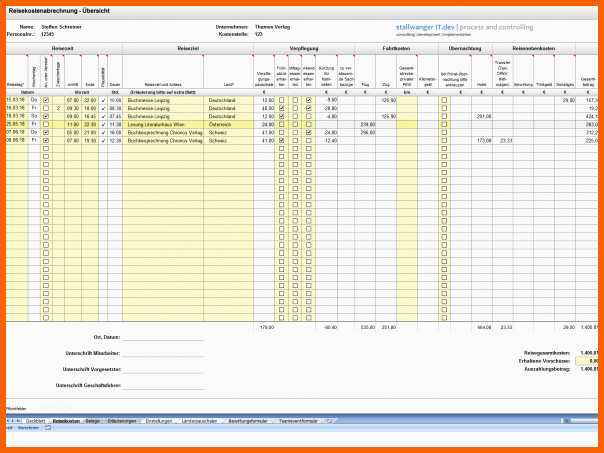Select Zwischentage value 2 in Fr Leipzig row
This screenshot has height=453, width=604.
(x=58, y=108)
